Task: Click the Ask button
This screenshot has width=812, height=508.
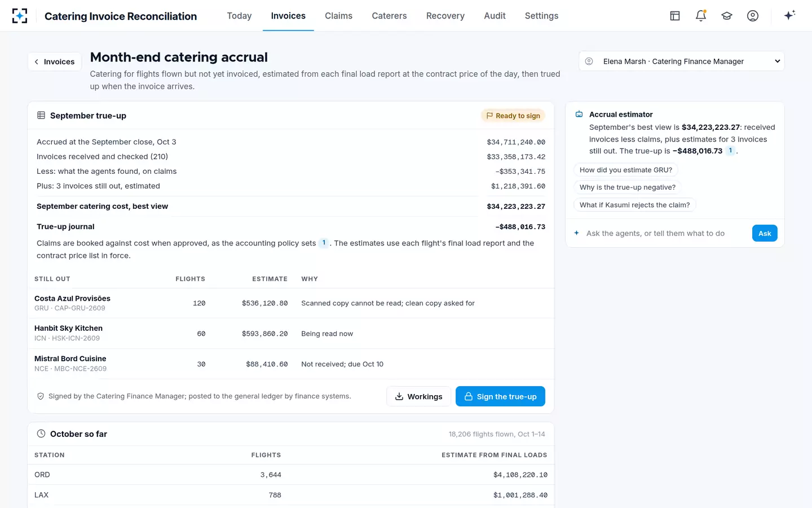Action: (765, 233)
